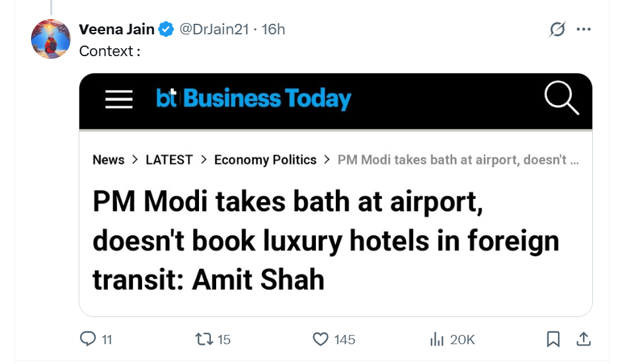Click the Business Today logo
This screenshot has height=364, width=626.
click(254, 99)
